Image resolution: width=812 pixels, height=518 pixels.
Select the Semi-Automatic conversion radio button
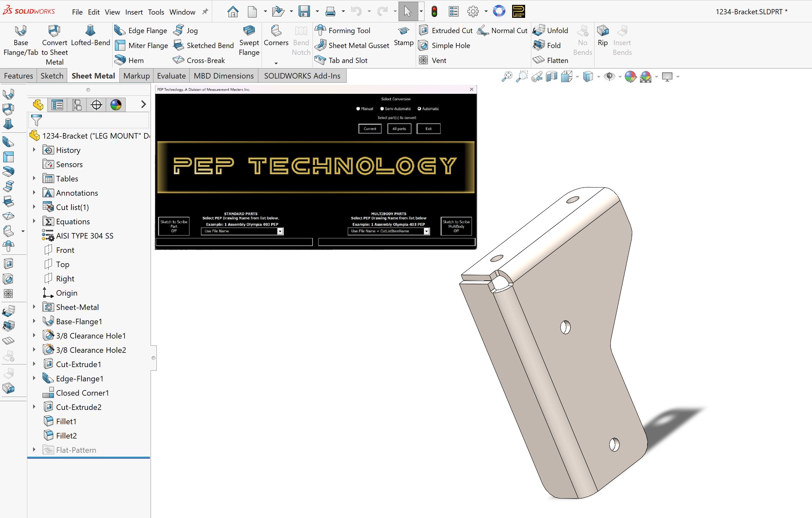coord(382,109)
